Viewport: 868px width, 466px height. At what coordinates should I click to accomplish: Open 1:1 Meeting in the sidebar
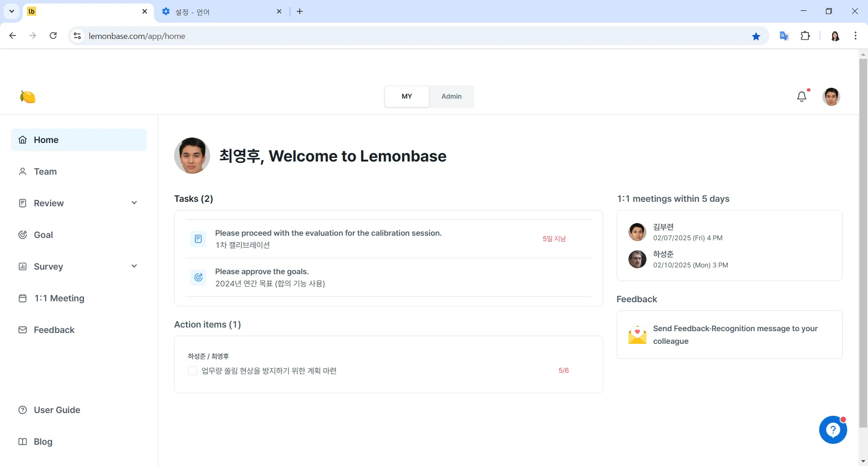79,298
